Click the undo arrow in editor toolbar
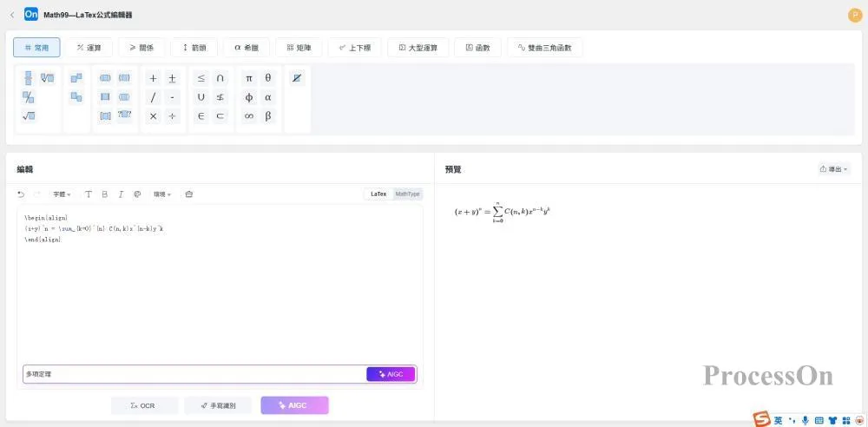The height and width of the screenshot is (427, 868). pyautogui.click(x=21, y=194)
